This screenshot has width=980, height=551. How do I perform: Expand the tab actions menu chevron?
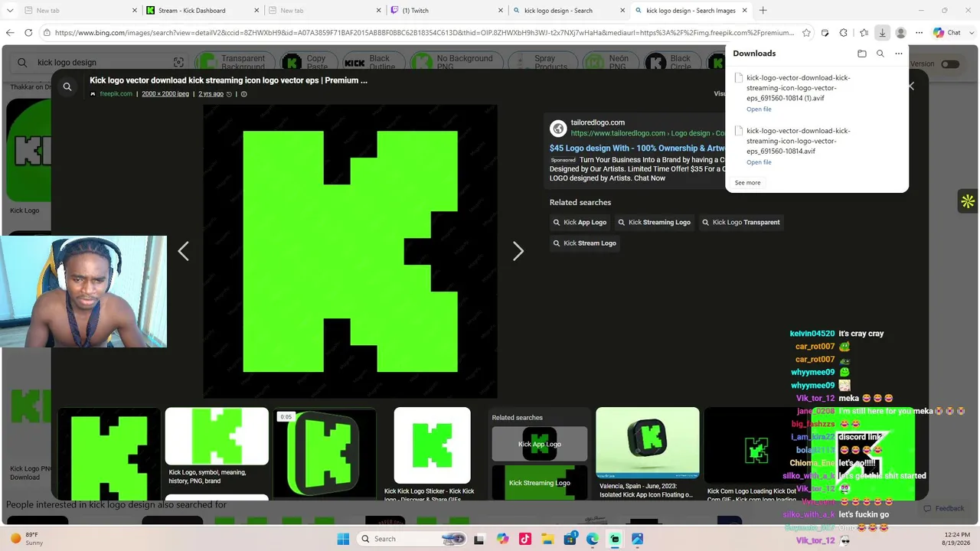(10, 11)
